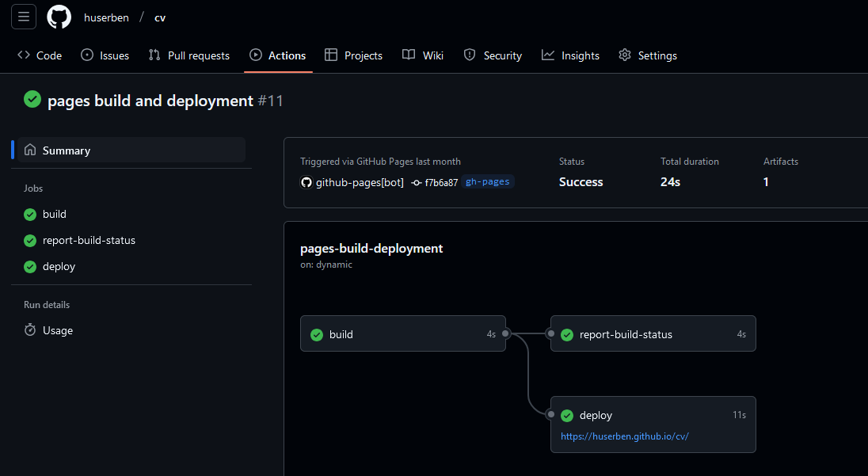Image resolution: width=868 pixels, height=476 pixels.
Task: Click the check icon in the build graph node
Action: pyautogui.click(x=317, y=334)
